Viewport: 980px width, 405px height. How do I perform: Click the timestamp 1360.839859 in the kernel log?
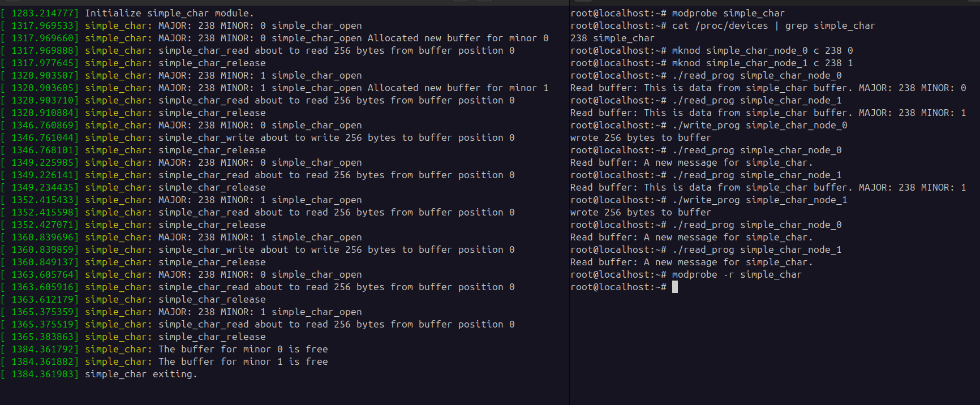(45, 250)
